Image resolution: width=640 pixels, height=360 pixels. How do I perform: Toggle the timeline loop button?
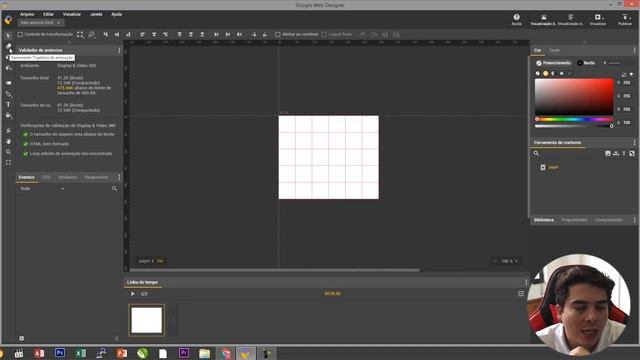tap(144, 294)
